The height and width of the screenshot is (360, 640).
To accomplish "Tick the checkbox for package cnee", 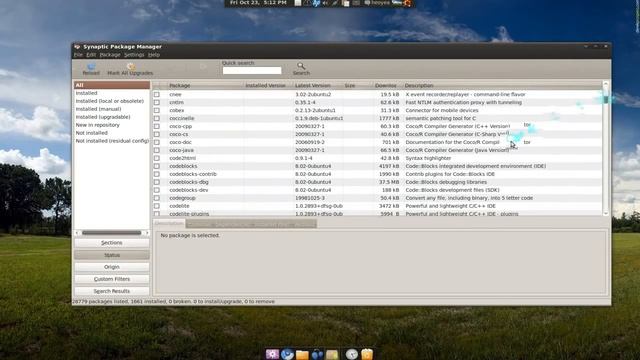I will tap(157, 94).
